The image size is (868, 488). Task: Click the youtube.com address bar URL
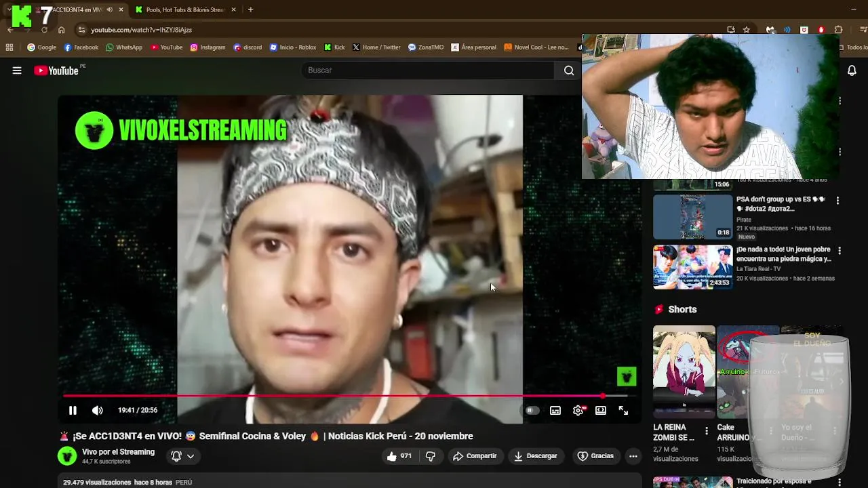pyautogui.click(x=142, y=30)
